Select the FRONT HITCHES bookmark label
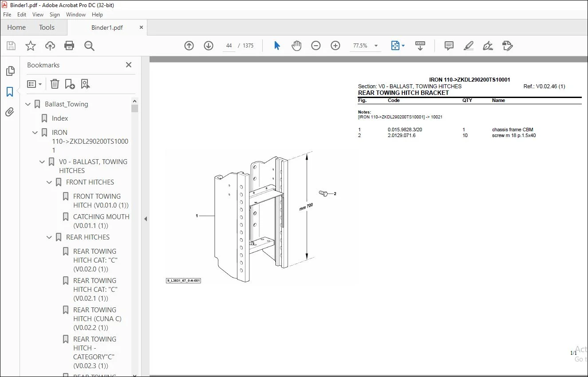This screenshot has height=377, width=588. pos(90,182)
